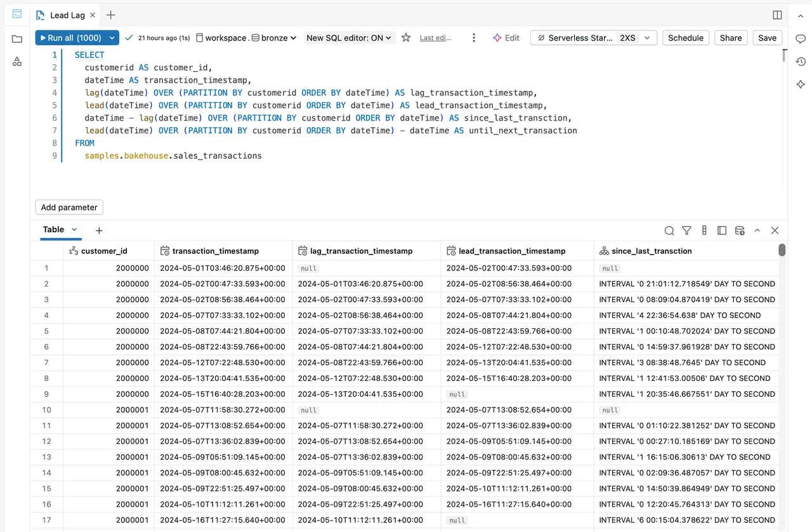This screenshot has height=532, width=812.
Task: Select the Lead Lag query tab
Action: click(x=67, y=15)
